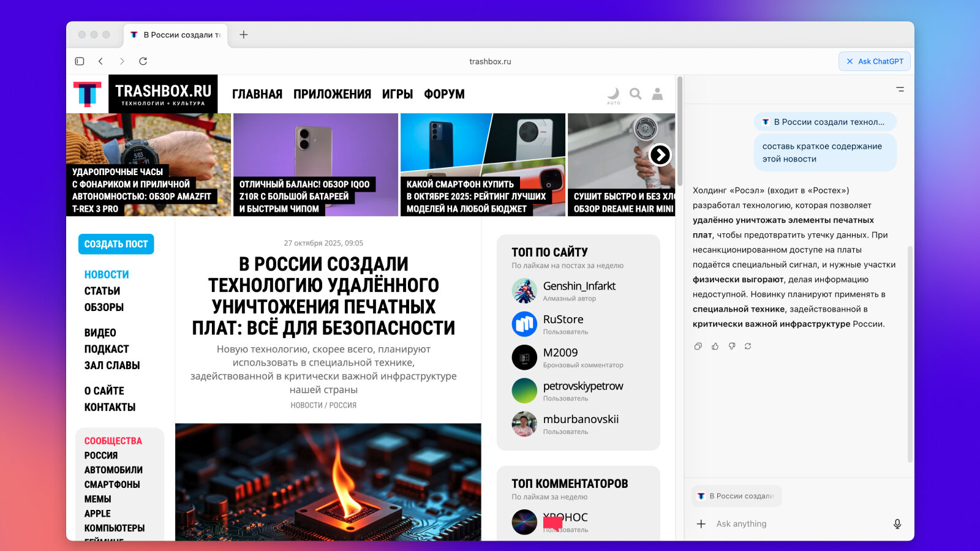The image size is (980, 551).
Task: Click the СОЗДАТЬ ПОСТ button
Action: coord(116,244)
